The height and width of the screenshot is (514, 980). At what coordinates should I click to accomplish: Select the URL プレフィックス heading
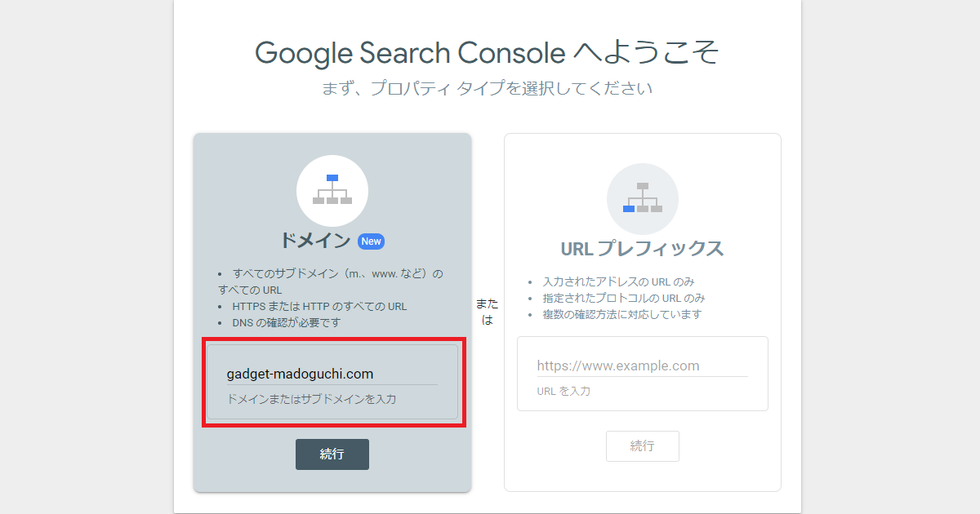pos(643,248)
